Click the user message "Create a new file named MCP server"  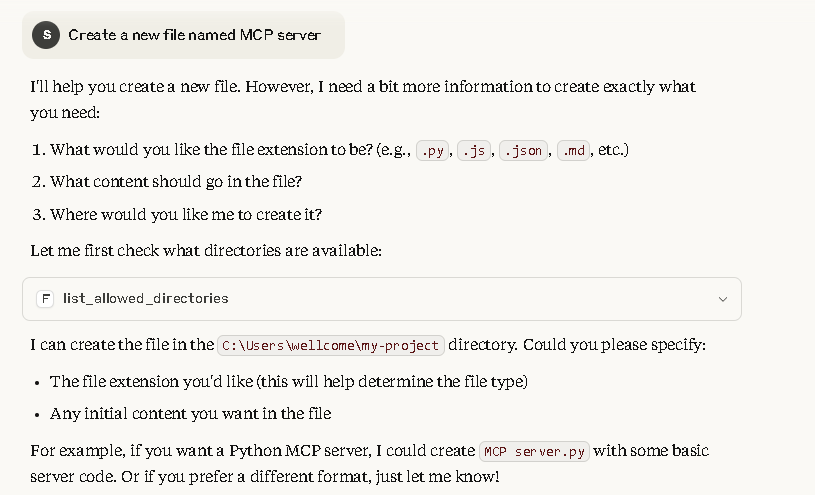point(194,35)
